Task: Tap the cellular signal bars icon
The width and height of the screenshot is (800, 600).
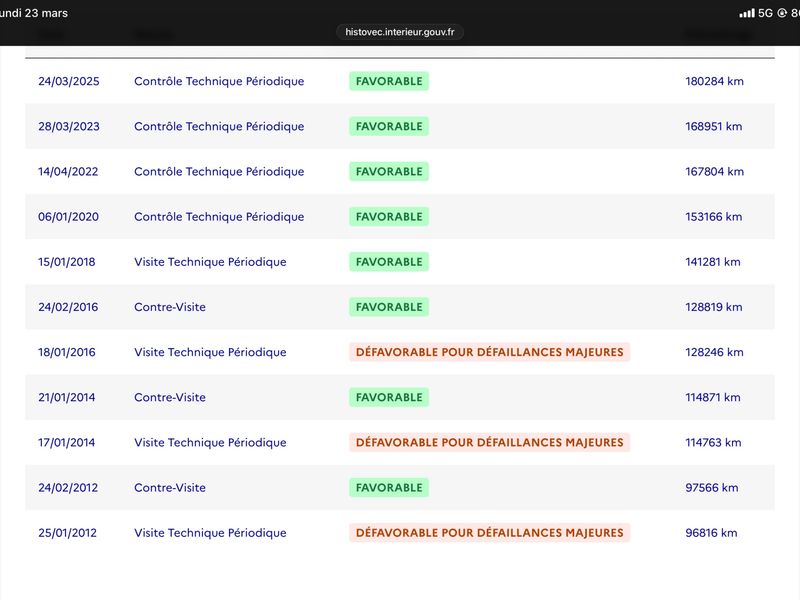Action: 747,13
